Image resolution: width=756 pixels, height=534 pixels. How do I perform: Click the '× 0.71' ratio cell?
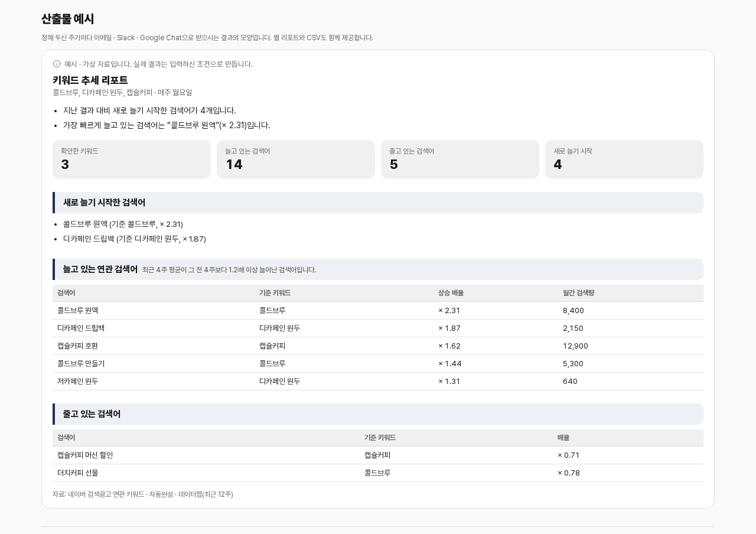coord(569,455)
